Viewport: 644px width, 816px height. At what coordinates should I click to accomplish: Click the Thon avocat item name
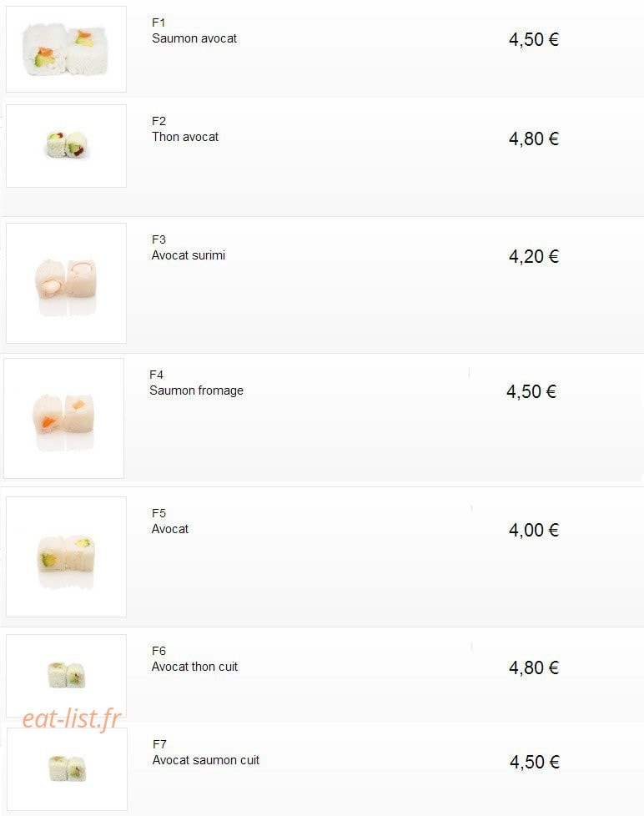coord(185,137)
